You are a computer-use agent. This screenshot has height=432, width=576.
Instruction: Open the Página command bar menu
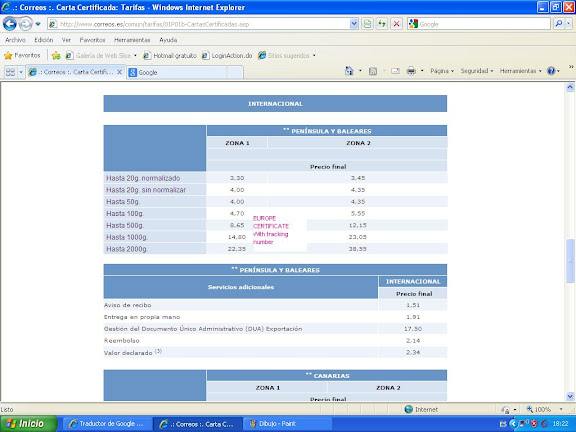point(442,71)
